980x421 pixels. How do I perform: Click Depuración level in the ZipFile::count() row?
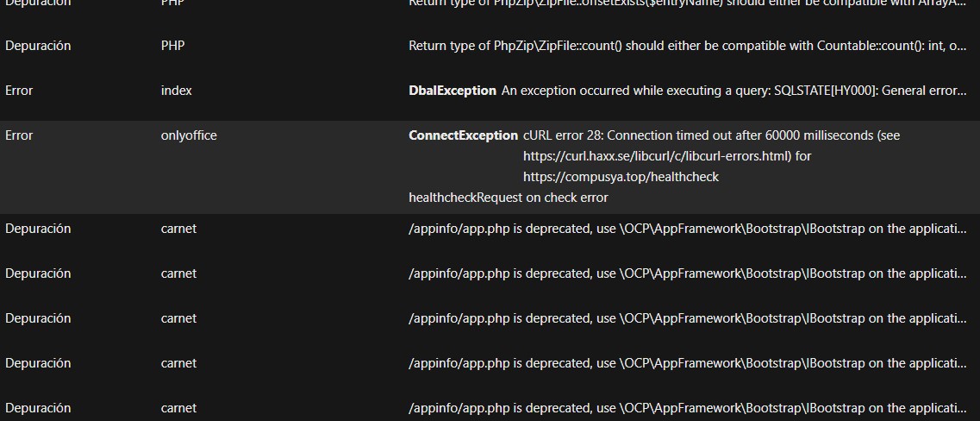pos(38,46)
